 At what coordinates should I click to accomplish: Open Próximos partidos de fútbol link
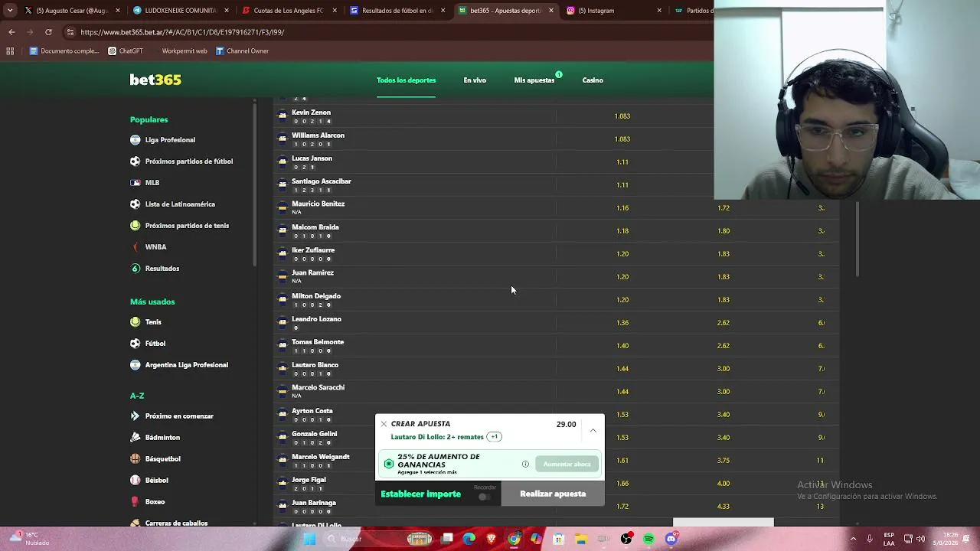pos(189,161)
